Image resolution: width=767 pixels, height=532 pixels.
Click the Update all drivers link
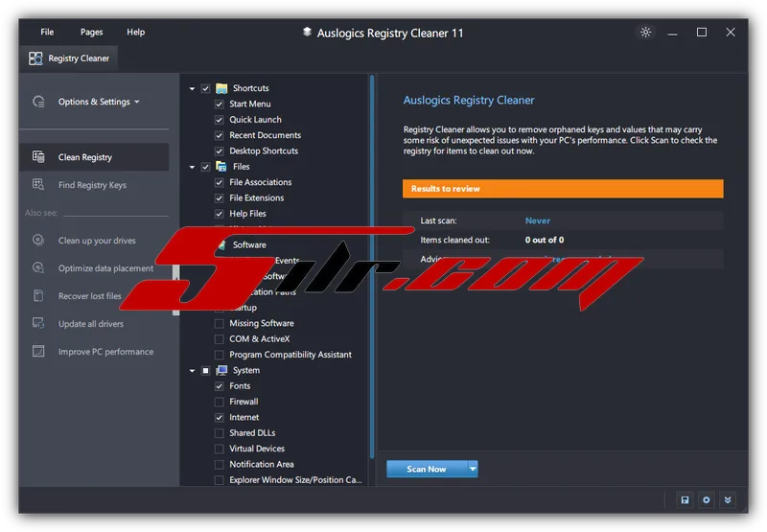(x=91, y=324)
